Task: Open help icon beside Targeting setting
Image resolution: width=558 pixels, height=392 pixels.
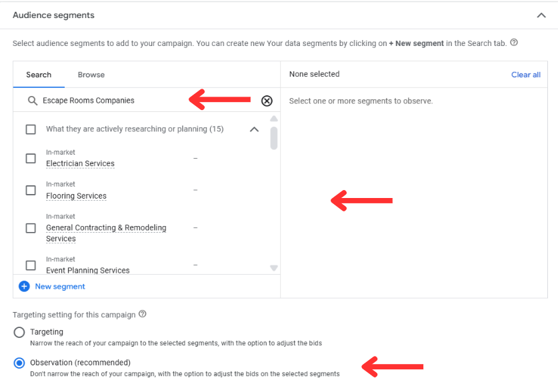Action: click(x=143, y=314)
